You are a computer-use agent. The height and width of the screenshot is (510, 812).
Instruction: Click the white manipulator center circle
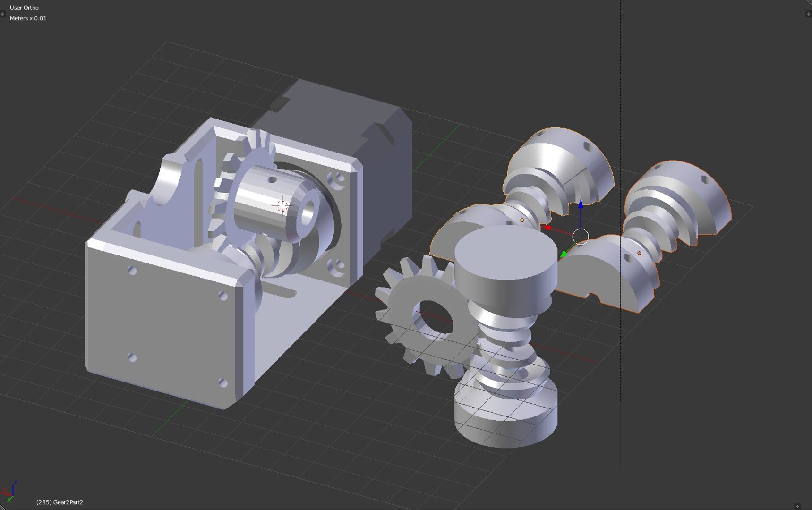581,237
